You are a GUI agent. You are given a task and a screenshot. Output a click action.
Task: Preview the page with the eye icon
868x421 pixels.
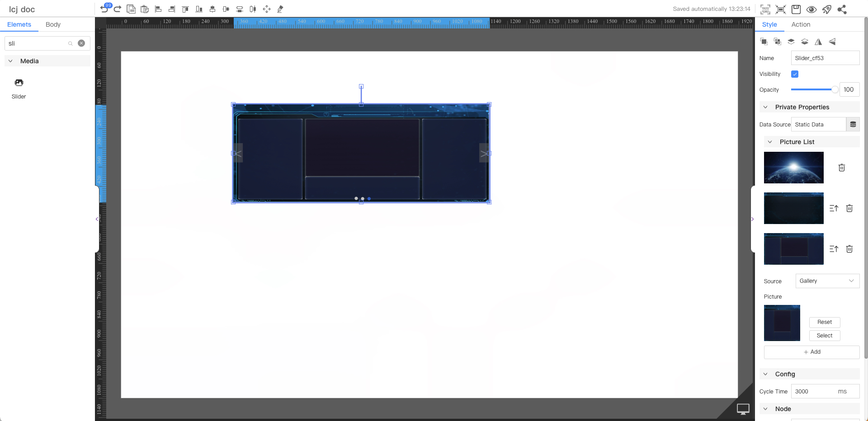[811, 9]
